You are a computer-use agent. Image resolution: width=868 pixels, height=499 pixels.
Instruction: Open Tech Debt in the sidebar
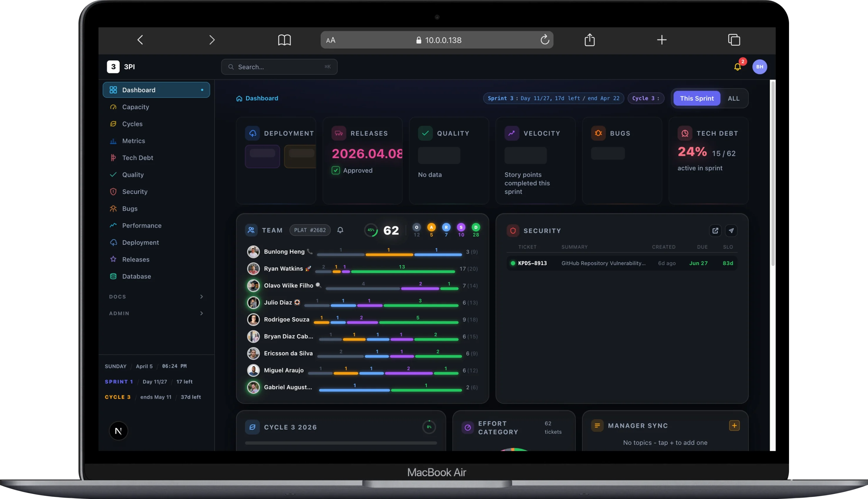tap(138, 158)
